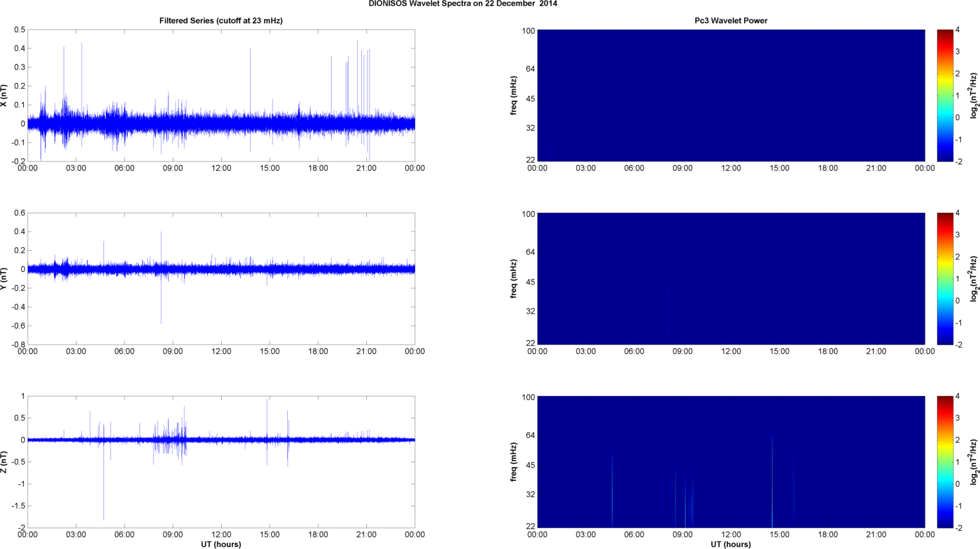
Task: Click the top Pc3 wavelet power spectrogram
Action: pyautogui.click(x=731, y=96)
